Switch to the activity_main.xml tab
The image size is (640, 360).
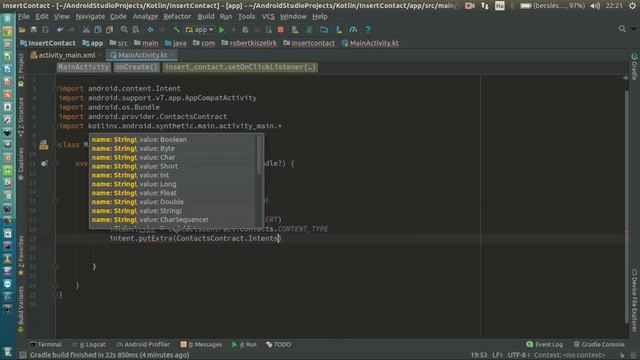click(66, 55)
